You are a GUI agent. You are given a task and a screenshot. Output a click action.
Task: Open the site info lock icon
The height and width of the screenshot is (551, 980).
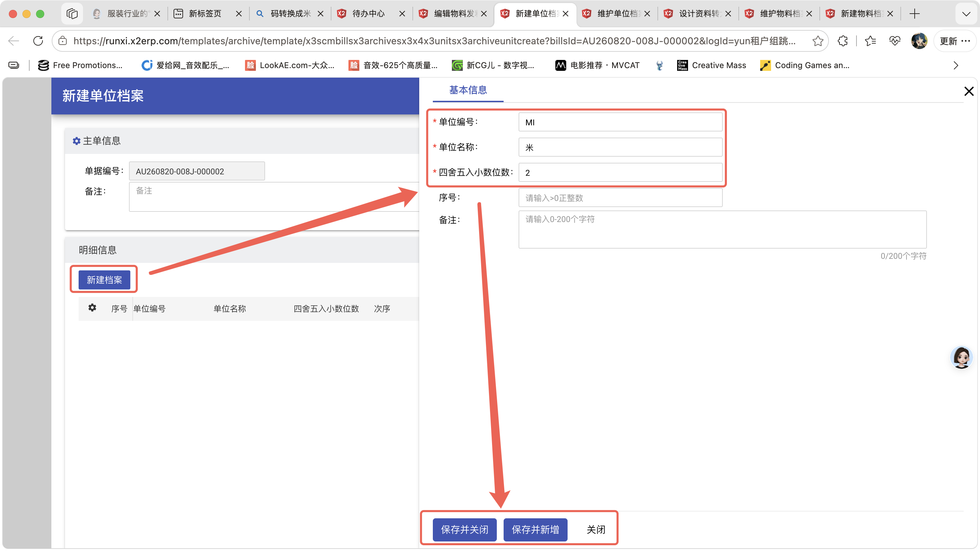point(63,41)
